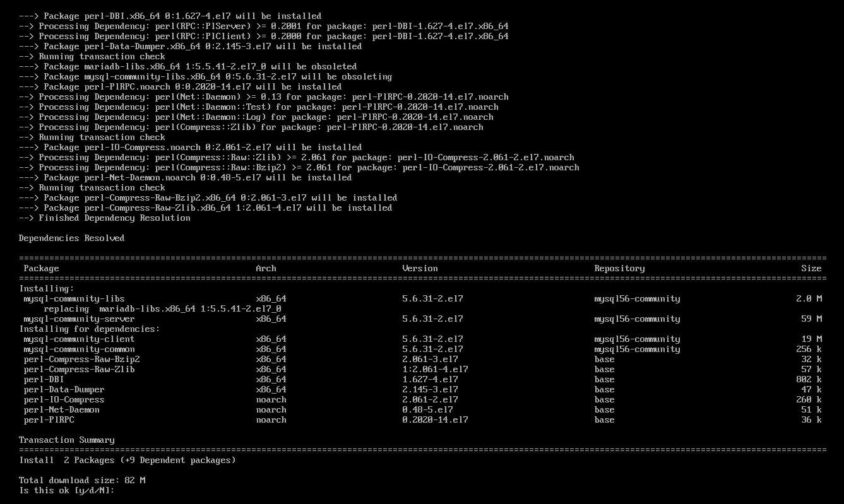
Task: Select the 'Total download size: 82 M' line
Action: pos(82,480)
